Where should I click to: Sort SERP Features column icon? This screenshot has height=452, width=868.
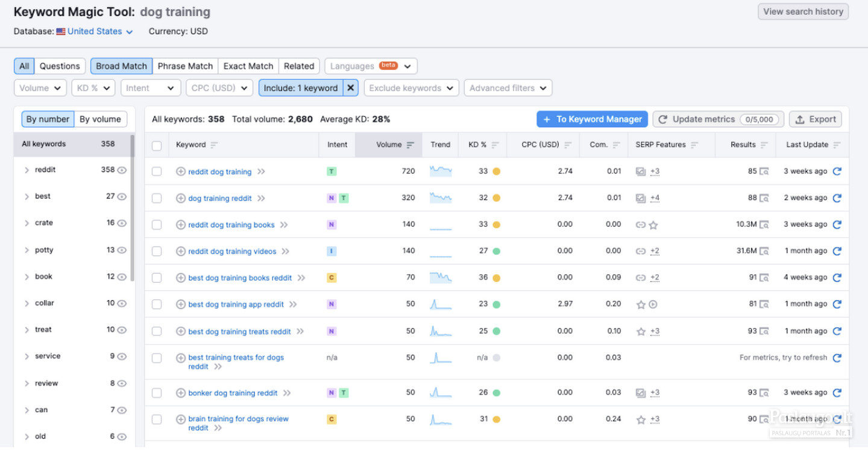pyautogui.click(x=694, y=145)
